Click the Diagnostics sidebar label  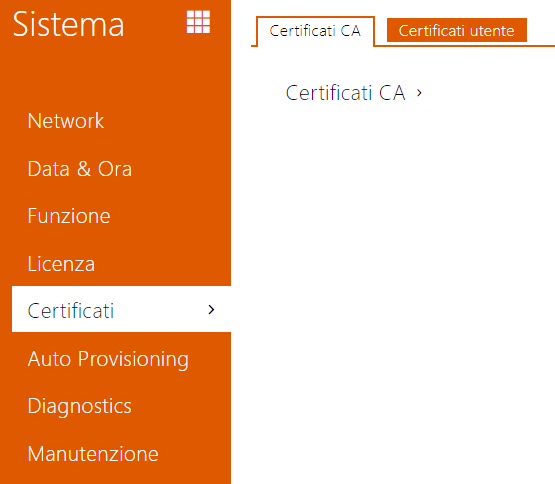[80, 406]
